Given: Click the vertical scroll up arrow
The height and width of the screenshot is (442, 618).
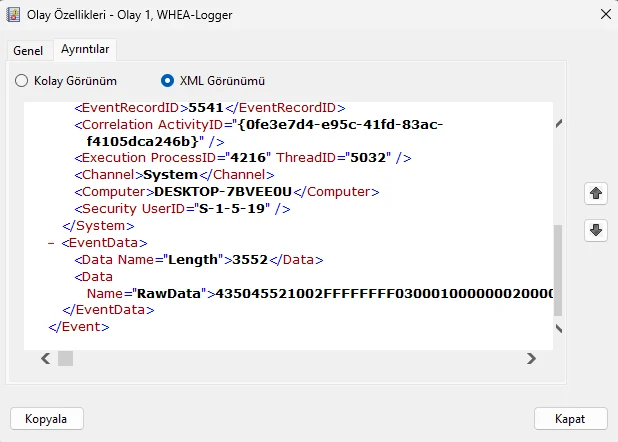Looking at the screenshot, I should tap(558, 124).
